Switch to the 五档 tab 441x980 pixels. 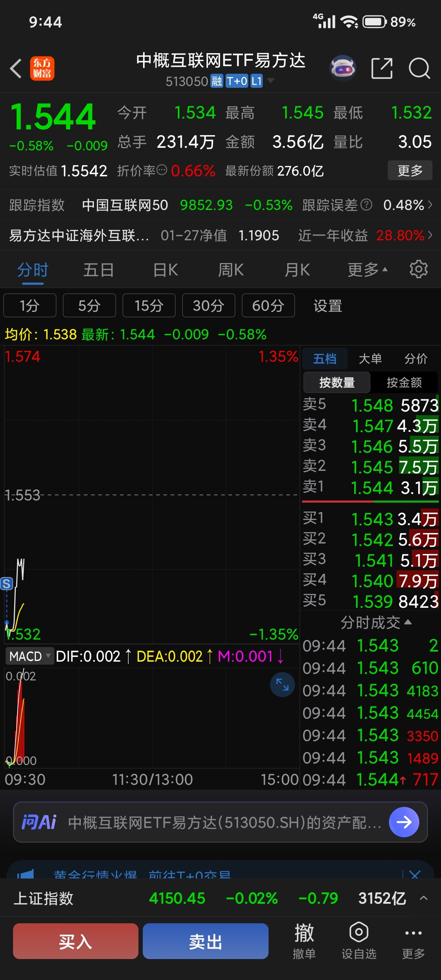[x=325, y=358]
